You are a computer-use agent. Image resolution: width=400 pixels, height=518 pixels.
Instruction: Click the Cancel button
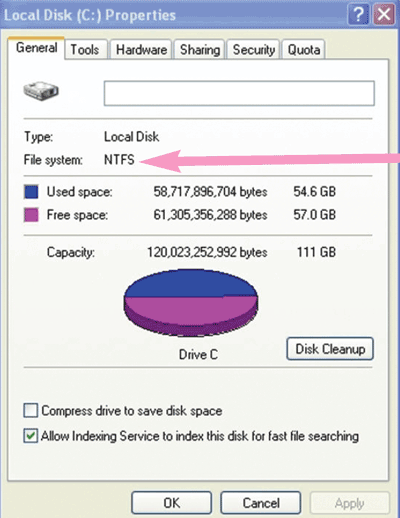261,503
